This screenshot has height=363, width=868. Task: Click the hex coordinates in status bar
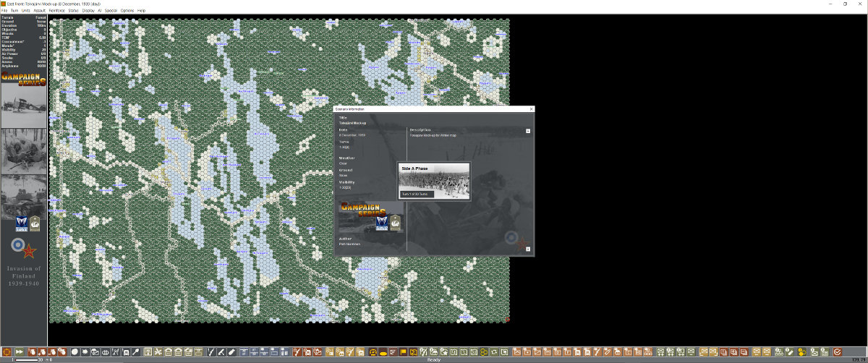859,359
